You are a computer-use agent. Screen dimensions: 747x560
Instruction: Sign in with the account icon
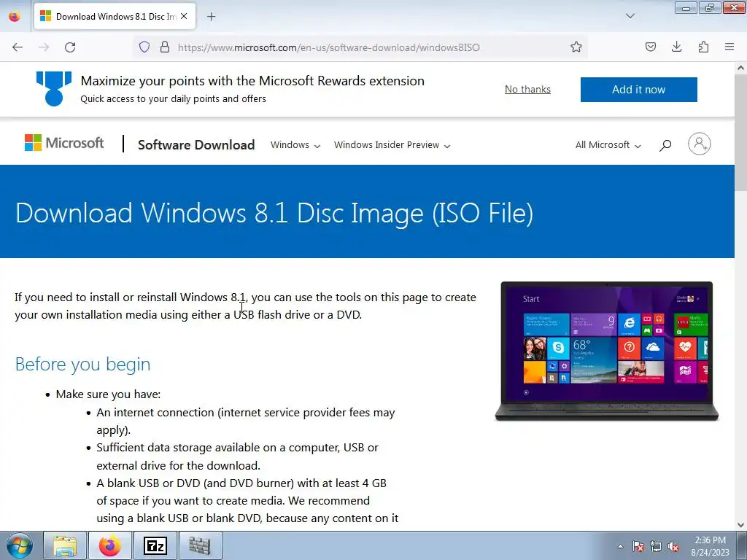(699, 144)
